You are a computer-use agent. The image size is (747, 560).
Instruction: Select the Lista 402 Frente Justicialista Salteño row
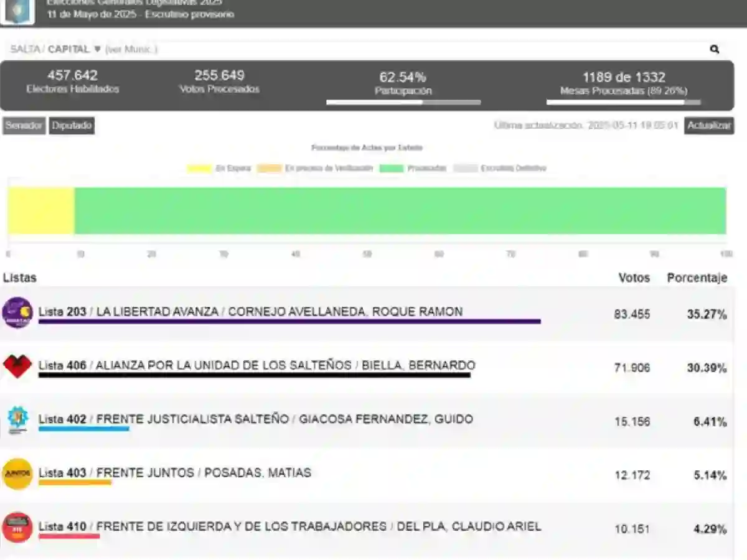367,421
